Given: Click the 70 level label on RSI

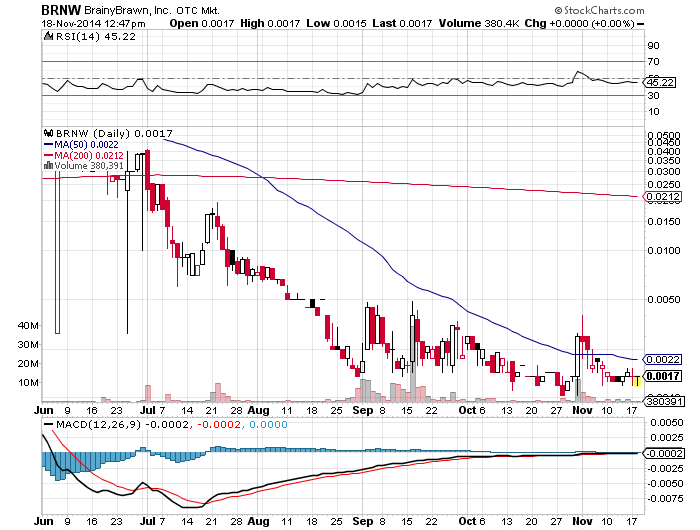Looking at the screenshot, I should [x=654, y=62].
